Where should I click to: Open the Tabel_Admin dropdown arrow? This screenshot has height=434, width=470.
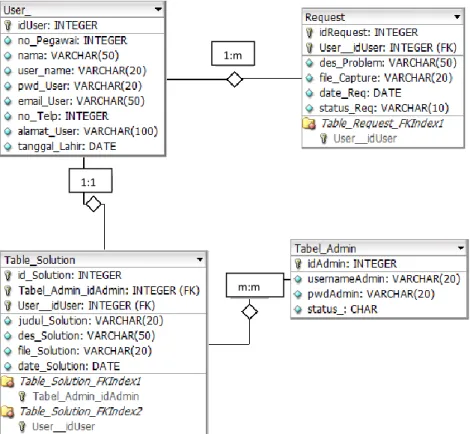click(461, 248)
